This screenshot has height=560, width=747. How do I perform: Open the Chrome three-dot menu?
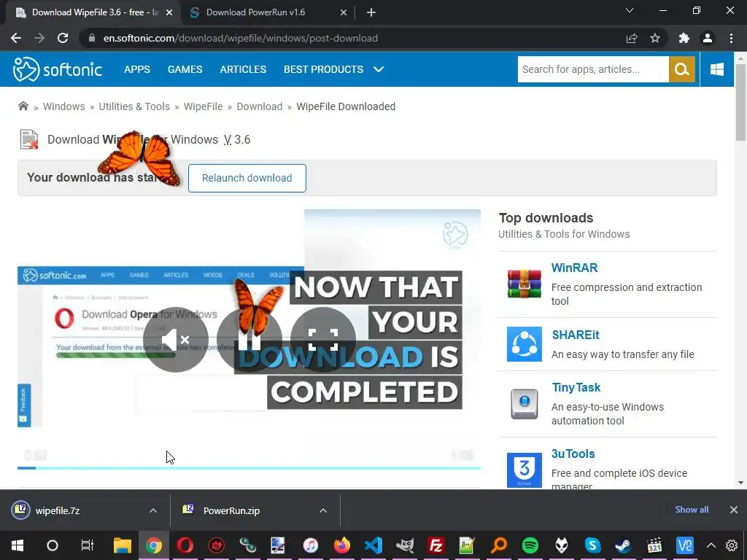pos(731,38)
